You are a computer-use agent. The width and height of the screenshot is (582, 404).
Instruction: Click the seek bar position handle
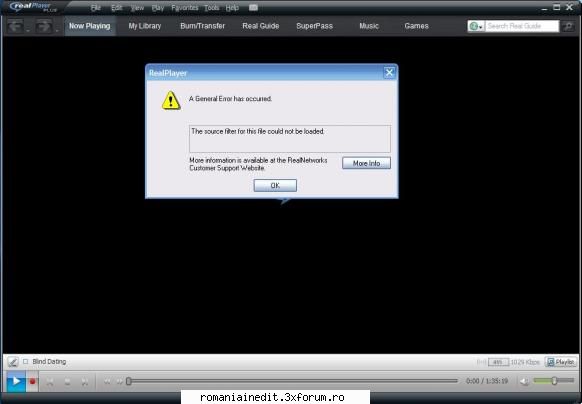coord(128,381)
